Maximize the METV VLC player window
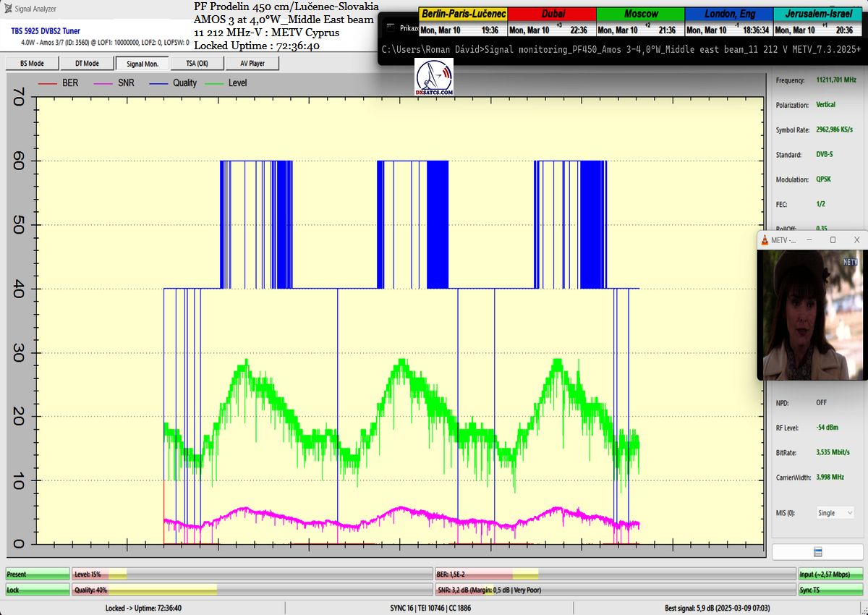Viewport: 868px width, 615px height. [833, 240]
